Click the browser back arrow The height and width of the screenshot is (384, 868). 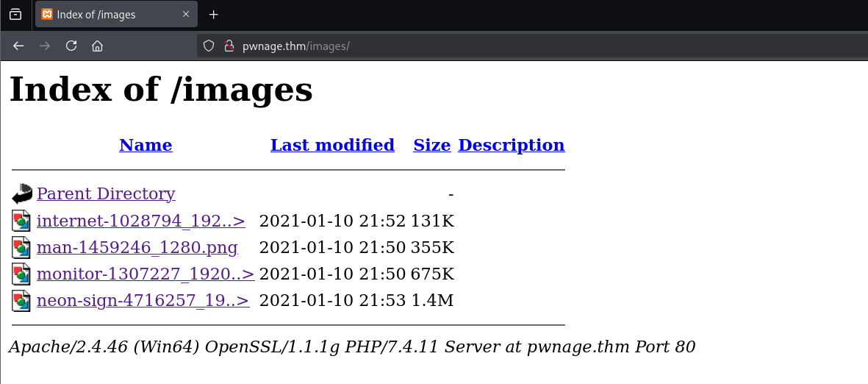click(x=18, y=46)
